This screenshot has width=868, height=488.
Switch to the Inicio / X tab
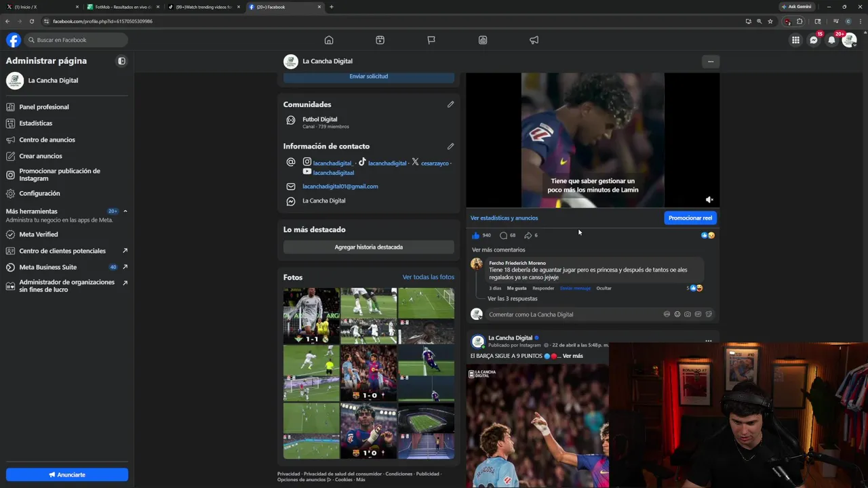tap(41, 7)
